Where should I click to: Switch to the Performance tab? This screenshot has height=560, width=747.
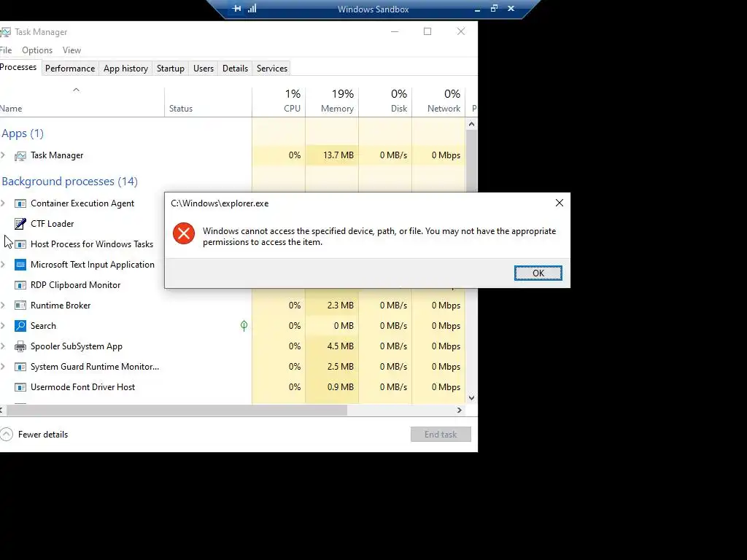(x=70, y=69)
